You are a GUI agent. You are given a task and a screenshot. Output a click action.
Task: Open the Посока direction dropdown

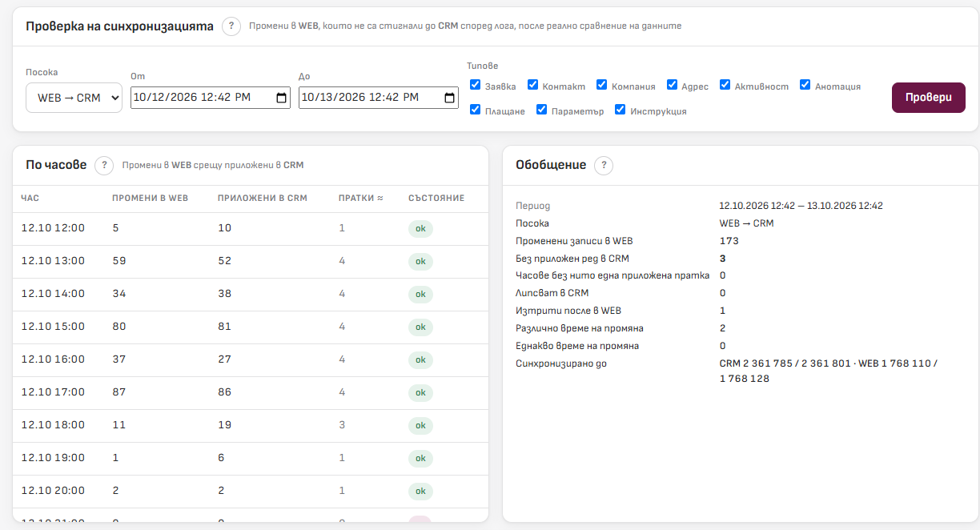pyautogui.click(x=74, y=98)
